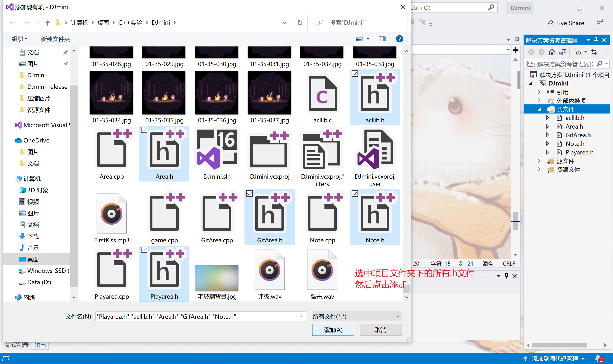Switch to the 输出 tab
This screenshot has height=364, width=613.
[40, 345]
